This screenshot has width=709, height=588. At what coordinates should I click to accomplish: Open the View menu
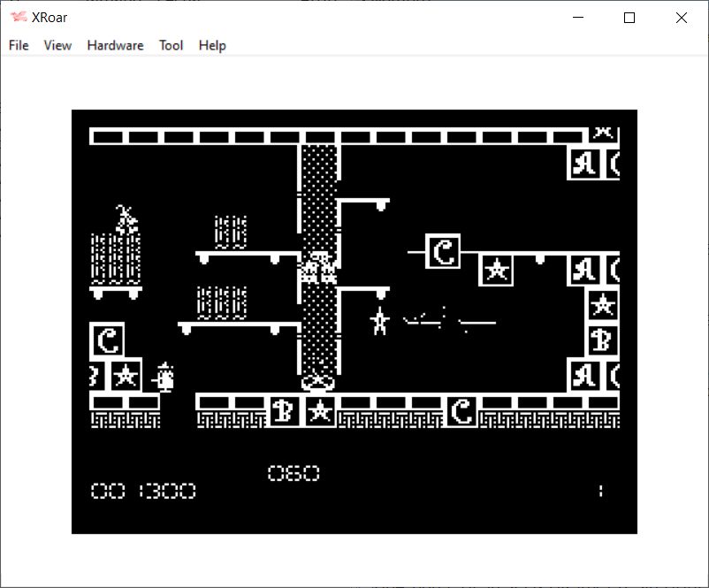pyautogui.click(x=57, y=45)
